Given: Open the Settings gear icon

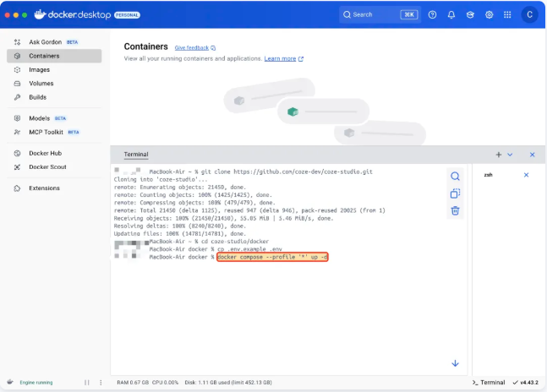Looking at the screenshot, I should [x=489, y=14].
